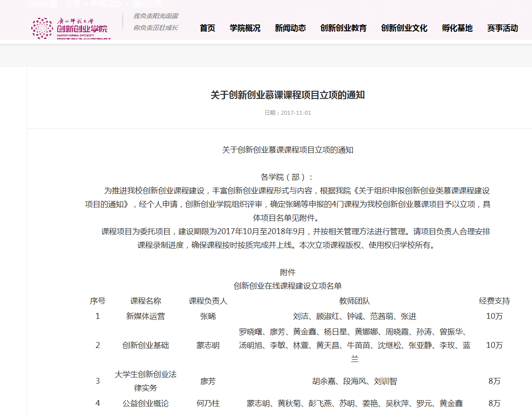Viewport: 532px width, 416px height.
Task: Open the 首页 menu item
Action: click(x=207, y=28)
